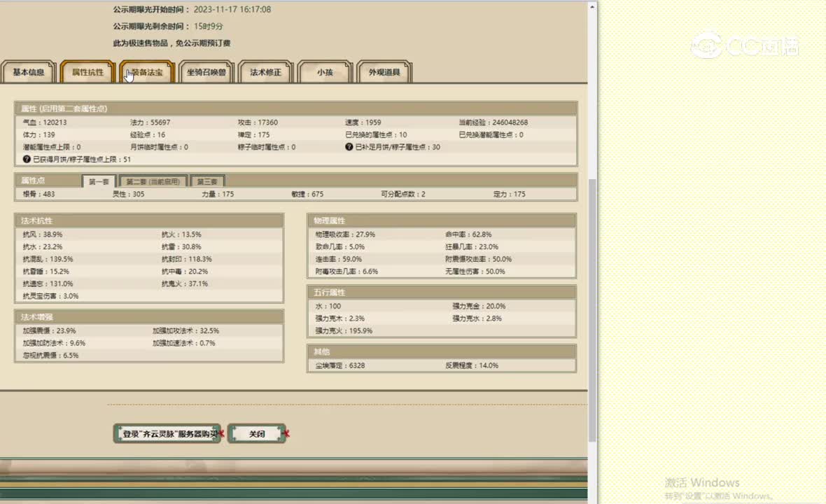Click the 抗火:13.5% entry

click(181, 234)
